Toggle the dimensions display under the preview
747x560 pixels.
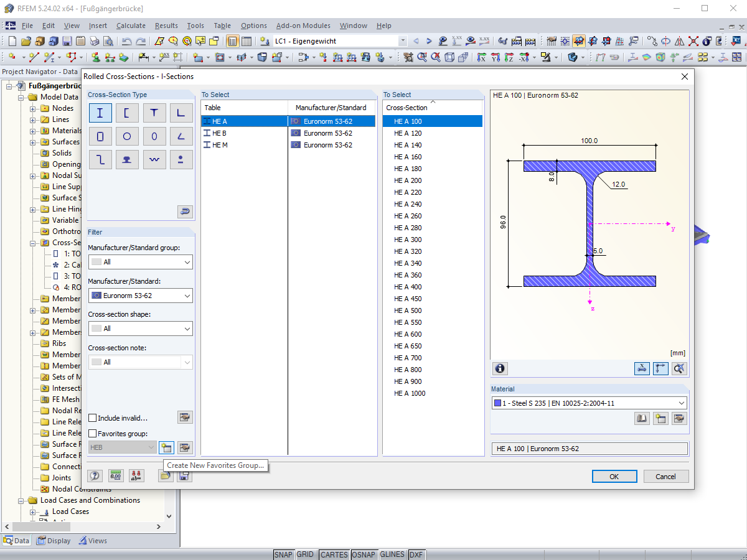point(642,368)
